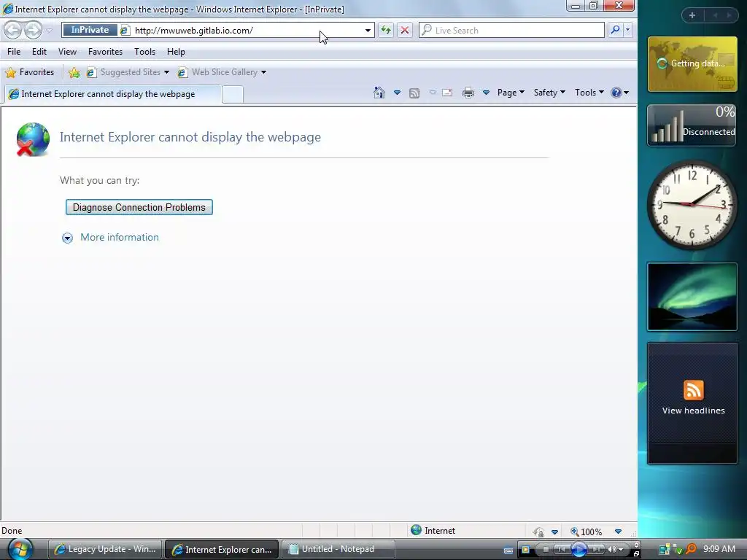Open the File menu
747x560 pixels.
coord(14,52)
